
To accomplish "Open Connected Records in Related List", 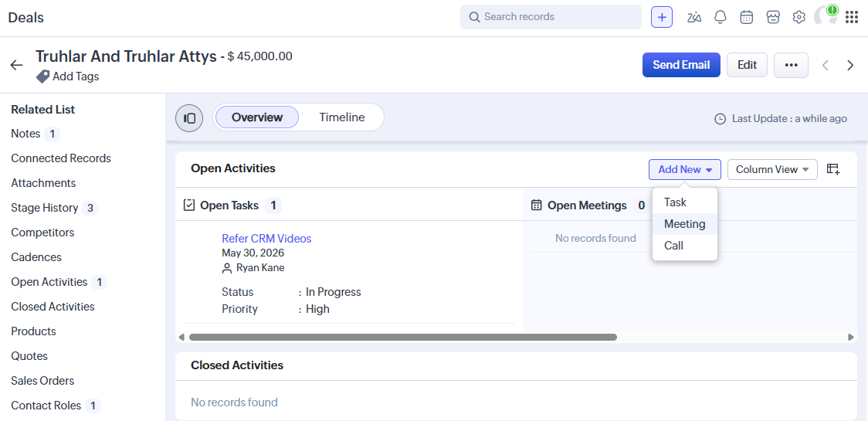I will pos(61,158).
